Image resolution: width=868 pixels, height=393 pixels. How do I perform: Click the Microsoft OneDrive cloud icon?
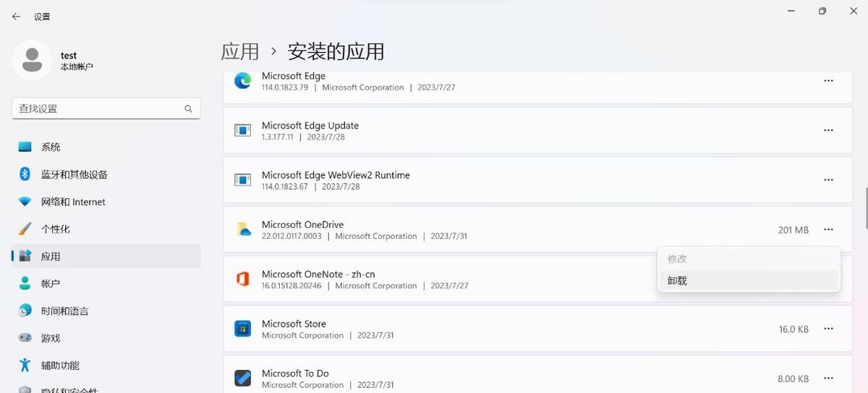243,229
